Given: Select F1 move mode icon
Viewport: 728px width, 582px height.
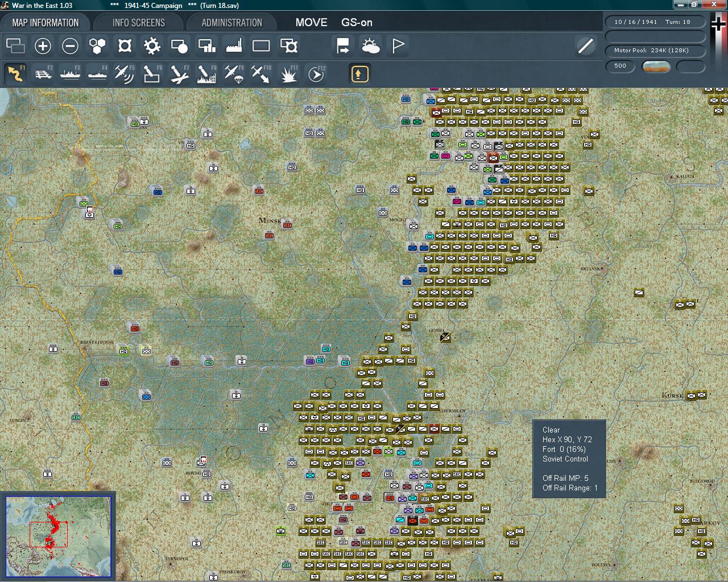Looking at the screenshot, I should tap(15, 74).
